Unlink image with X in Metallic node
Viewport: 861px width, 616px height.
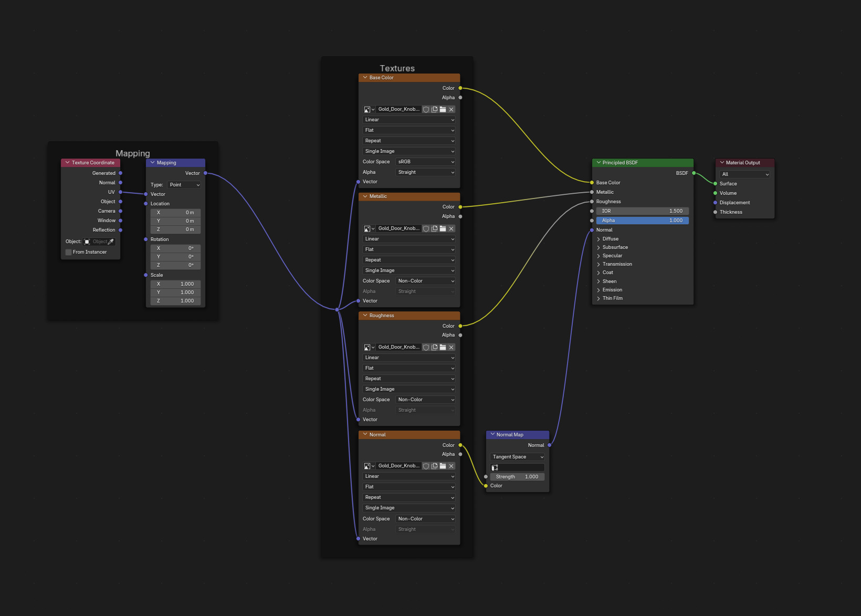pos(451,229)
